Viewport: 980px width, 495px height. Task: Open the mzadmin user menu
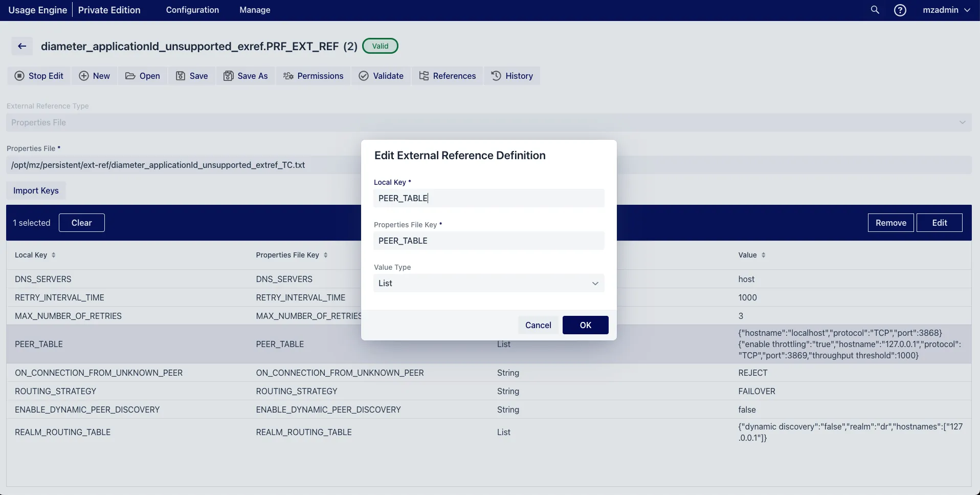(946, 10)
